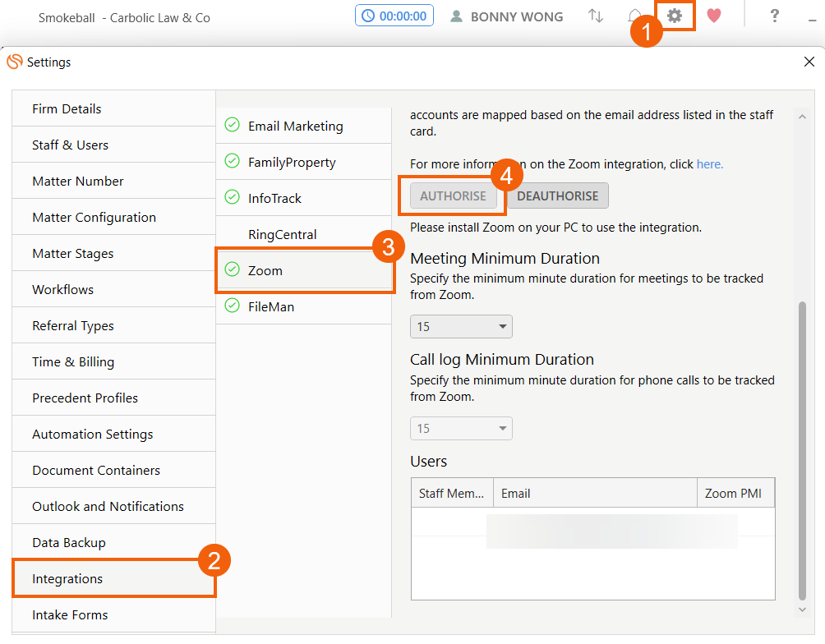Screen dimensions: 825x644
Task: Open Bonny Wong user menu
Action: click(507, 16)
